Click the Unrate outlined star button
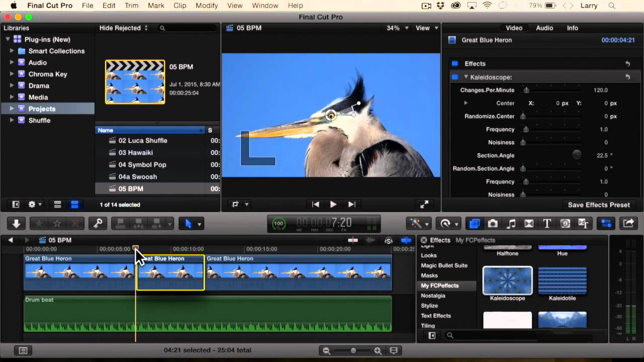 [x=57, y=224]
